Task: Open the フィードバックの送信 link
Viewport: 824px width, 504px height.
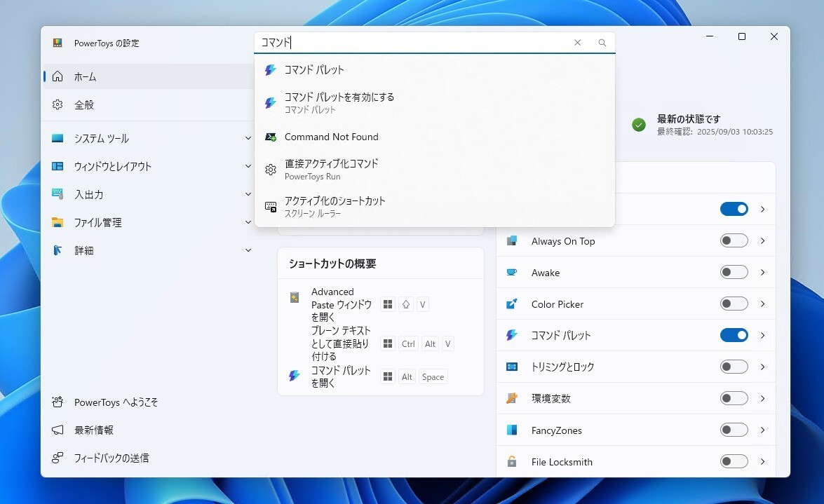Action: pos(149,458)
